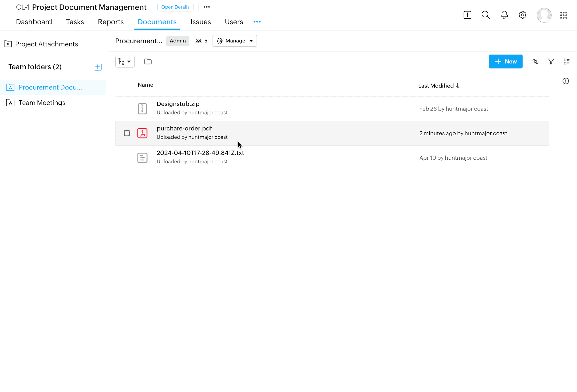Add a new team folder with plus

98,67
